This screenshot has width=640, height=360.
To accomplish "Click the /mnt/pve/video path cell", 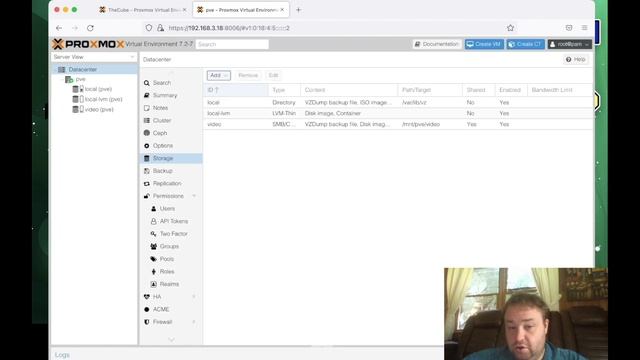I will tap(421, 124).
